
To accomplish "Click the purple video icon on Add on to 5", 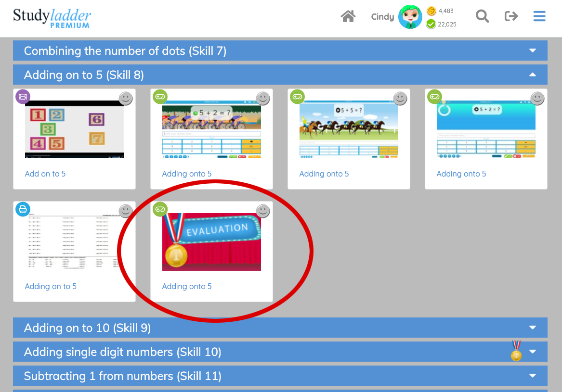I will [23, 96].
